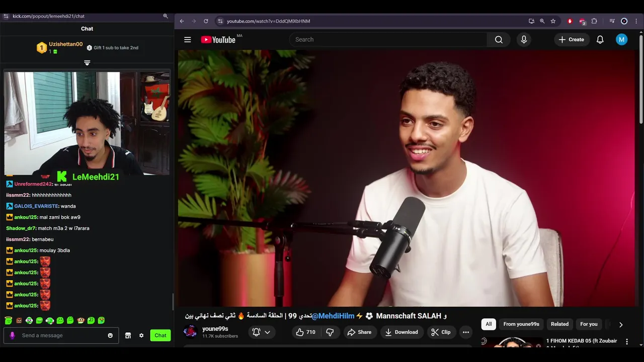644x362 pixels.
Task: Open Shadow_dr7 username in chat
Action: (x=21, y=228)
